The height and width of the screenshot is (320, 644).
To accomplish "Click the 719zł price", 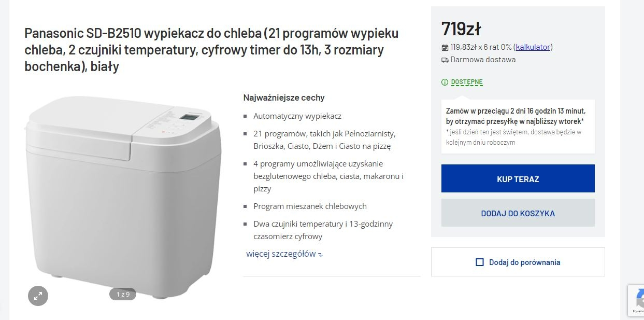I will [x=461, y=29].
